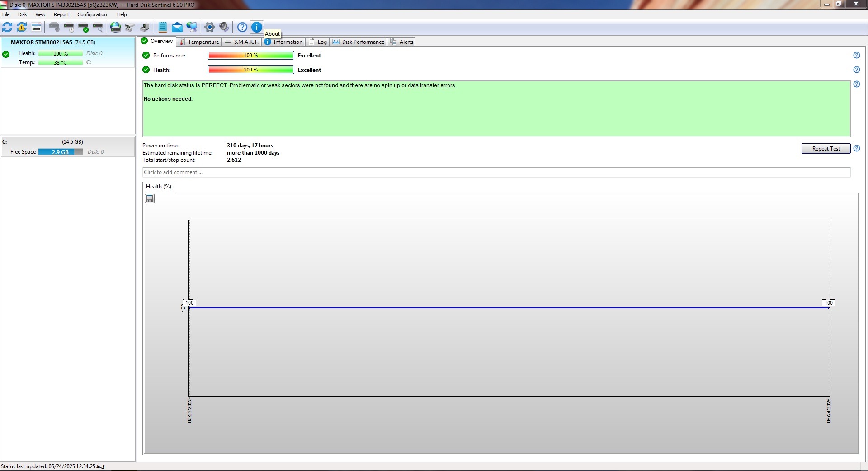868x471 pixels.
Task: Switch to the S.M.A.R.T. tab
Action: click(x=241, y=42)
